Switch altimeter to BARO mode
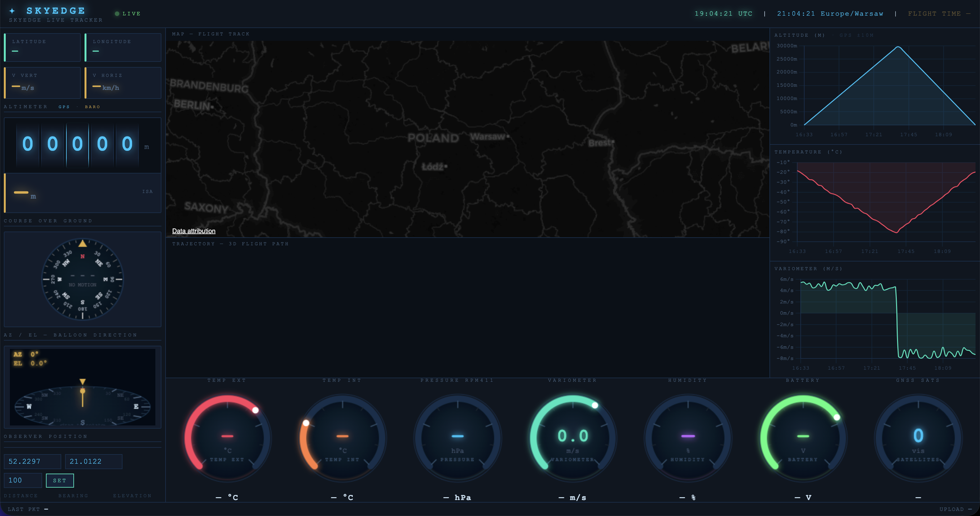 tap(93, 107)
